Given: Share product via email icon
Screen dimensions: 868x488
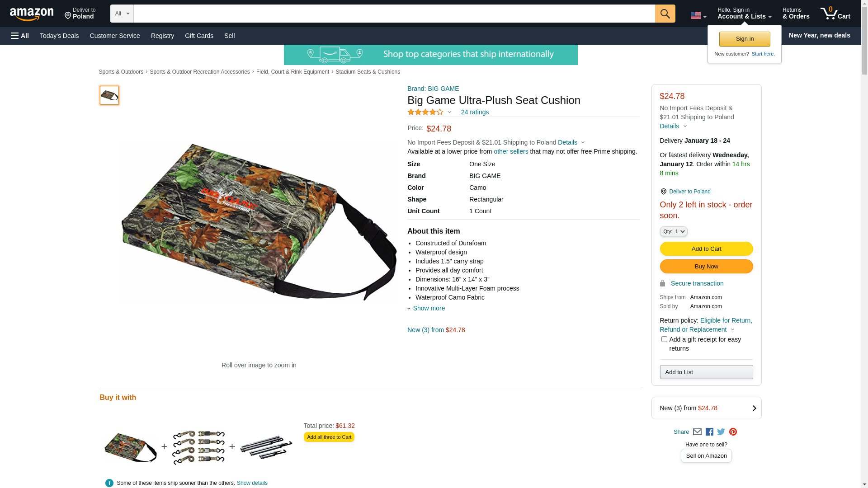Looking at the screenshot, I should coord(697,432).
